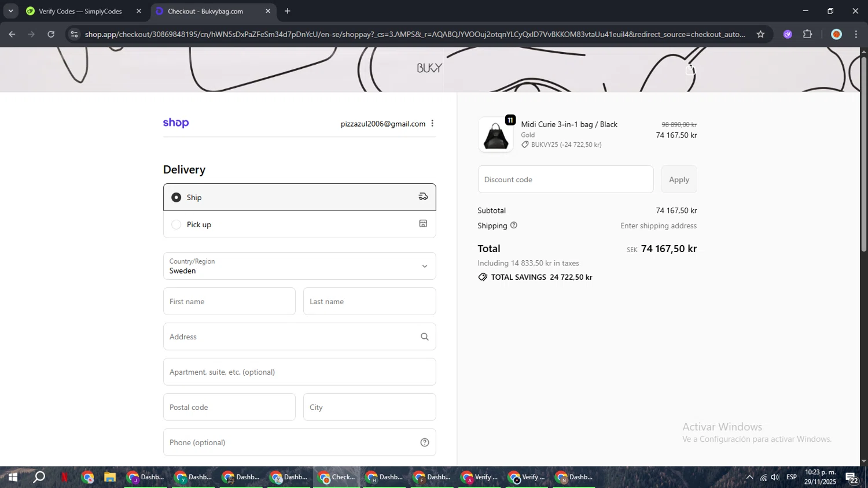Focus the First name field
This screenshot has width=868, height=488.
click(x=229, y=301)
